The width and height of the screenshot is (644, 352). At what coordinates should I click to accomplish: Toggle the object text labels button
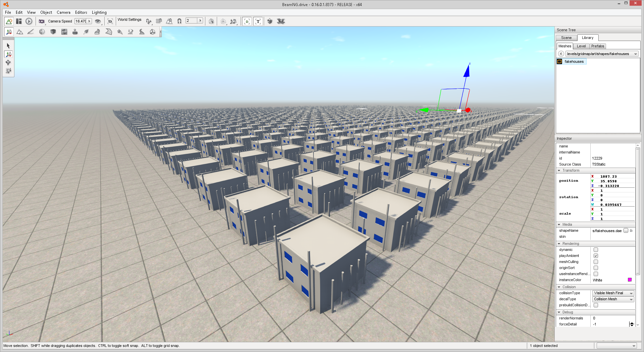[x=258, y=21]
